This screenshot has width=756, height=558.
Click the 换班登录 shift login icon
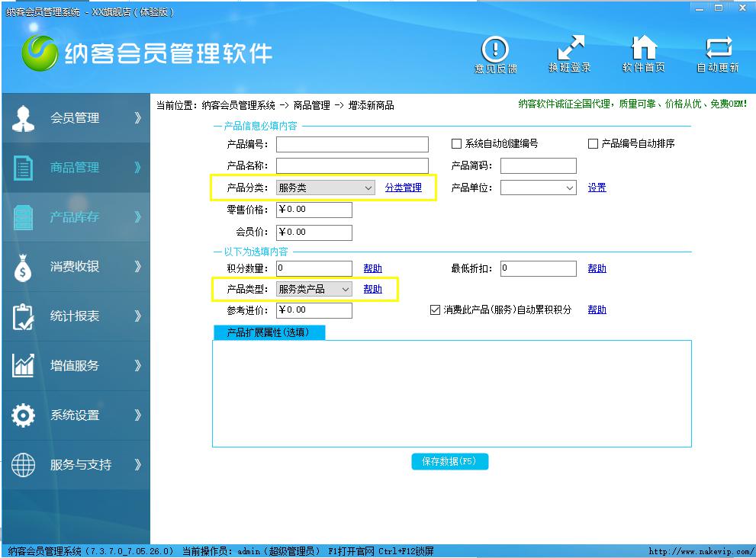click(570, 49)
